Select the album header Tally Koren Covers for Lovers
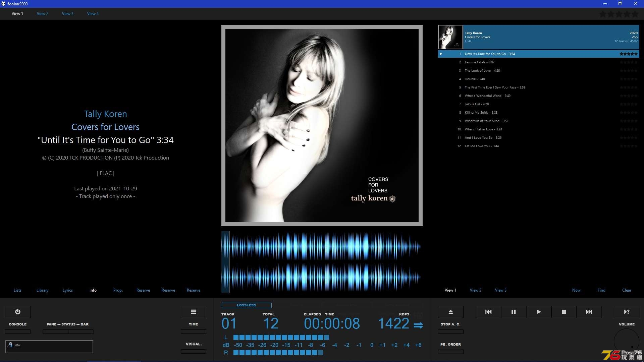The height and width of the screenshot is (362, 644). (x=551, y=37)
